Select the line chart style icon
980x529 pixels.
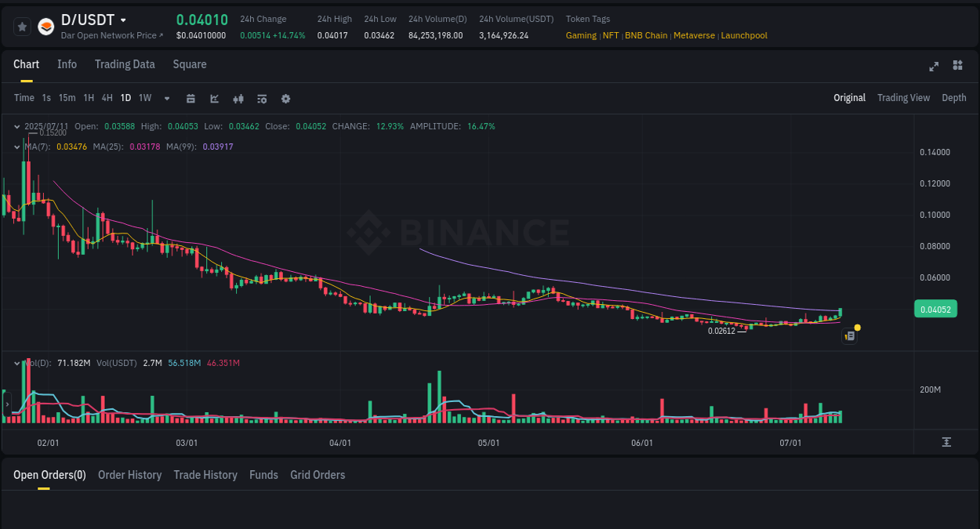pos(213,98)
